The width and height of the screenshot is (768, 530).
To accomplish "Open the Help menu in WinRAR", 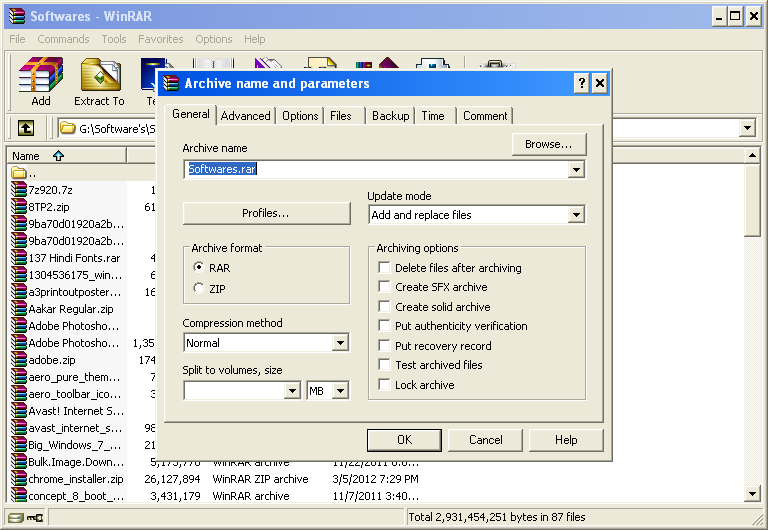I will click(255, 39).
